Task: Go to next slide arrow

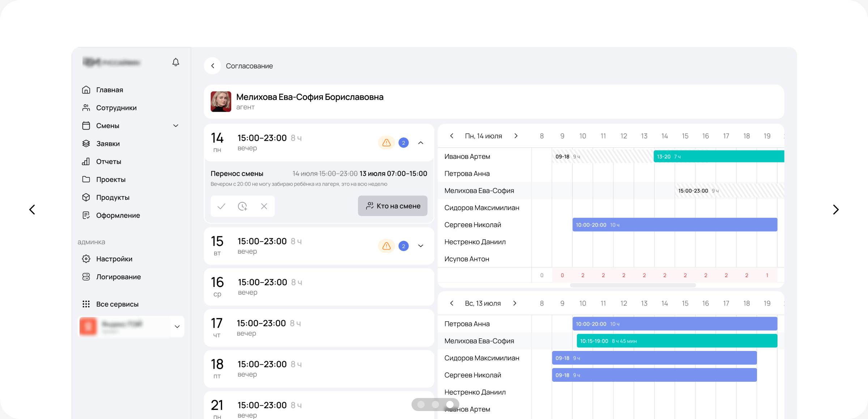Action: pyautogui.click(x=835, y=210)
